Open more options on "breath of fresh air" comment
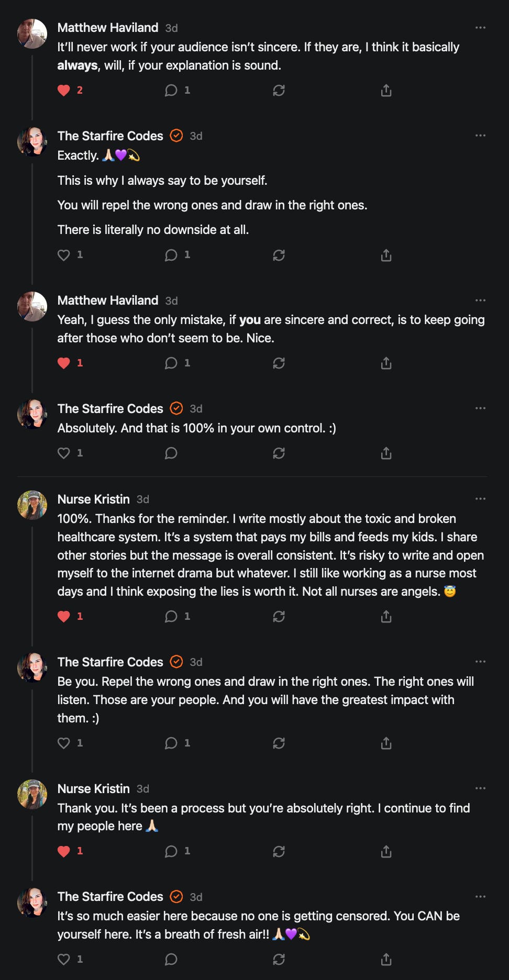The height and width of the screenshot is (980, 509). click(x=480, y=897)
